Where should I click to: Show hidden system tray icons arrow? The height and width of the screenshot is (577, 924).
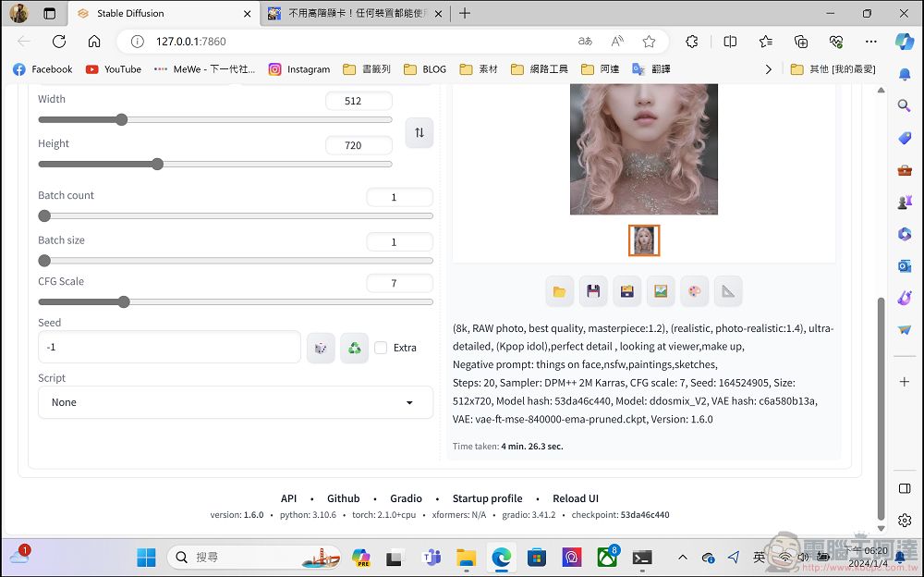(683, 557)
